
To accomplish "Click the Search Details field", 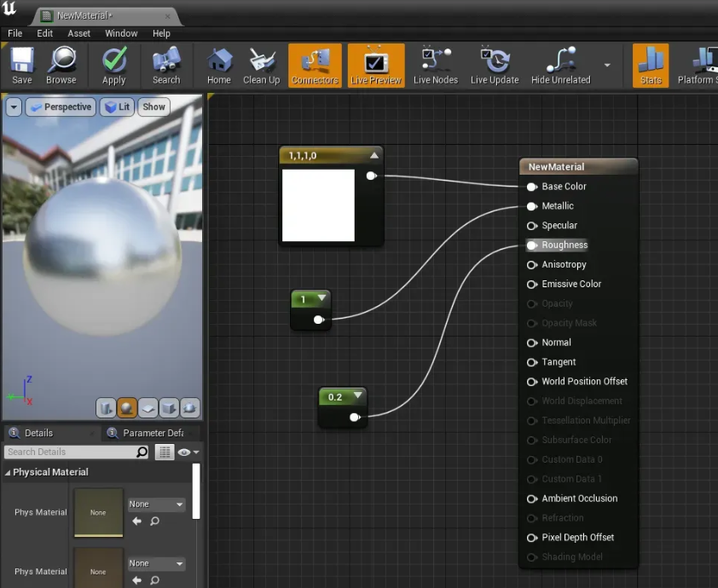I will (70, 453).
